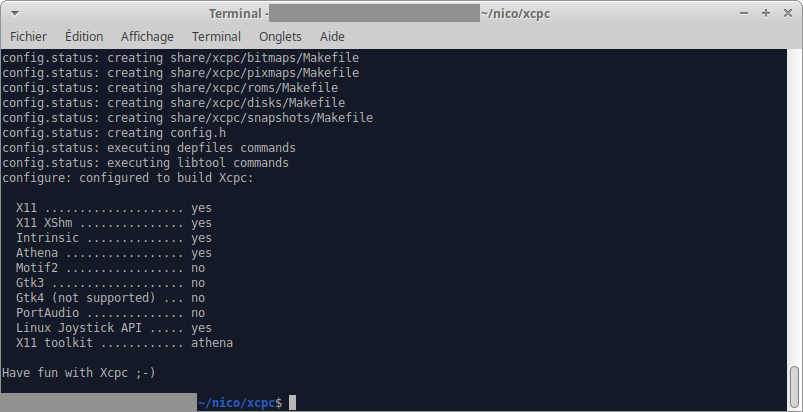Maximize the Terminal window

point(766,13)
